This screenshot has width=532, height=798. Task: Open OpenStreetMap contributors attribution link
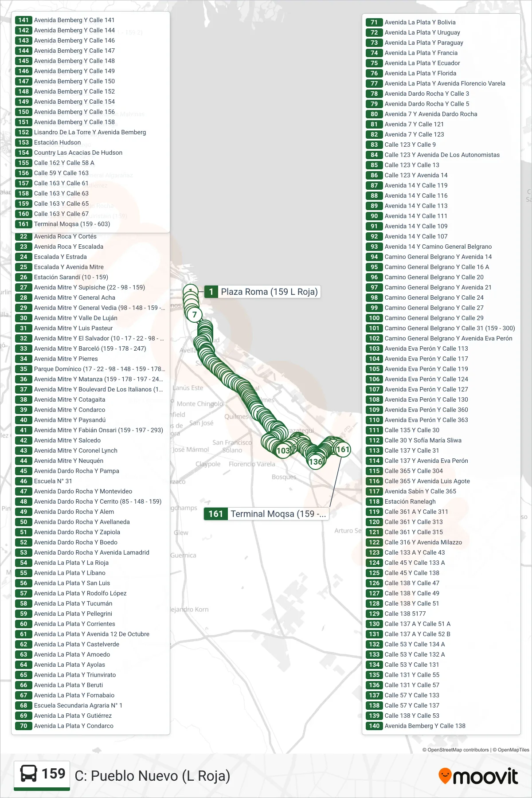(455, 750)
